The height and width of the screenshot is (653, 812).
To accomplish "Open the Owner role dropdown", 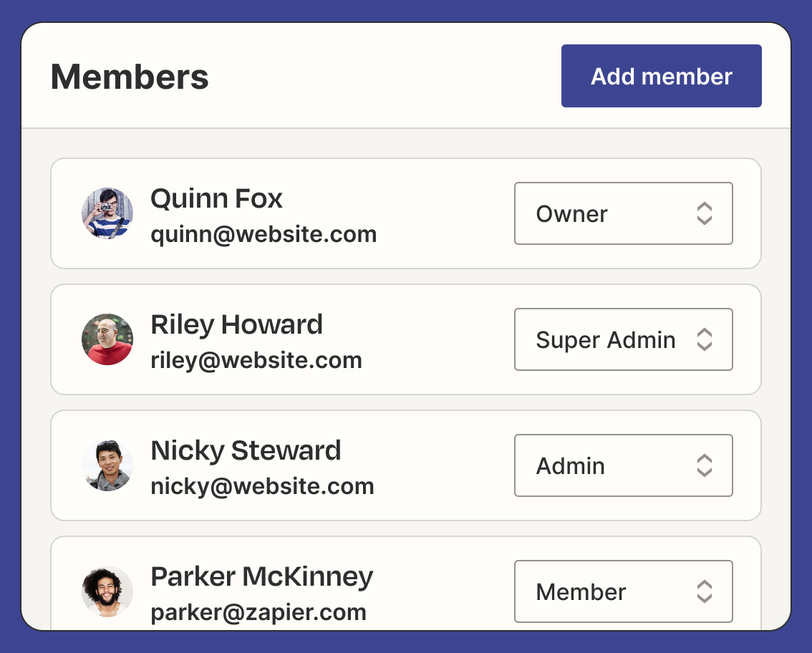I will coord(623,213).
